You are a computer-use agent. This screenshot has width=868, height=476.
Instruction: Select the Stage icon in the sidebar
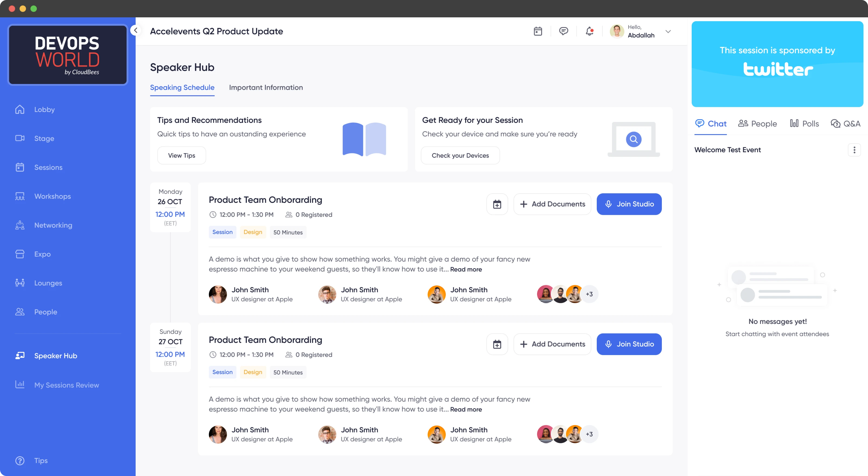pos(44,138)
